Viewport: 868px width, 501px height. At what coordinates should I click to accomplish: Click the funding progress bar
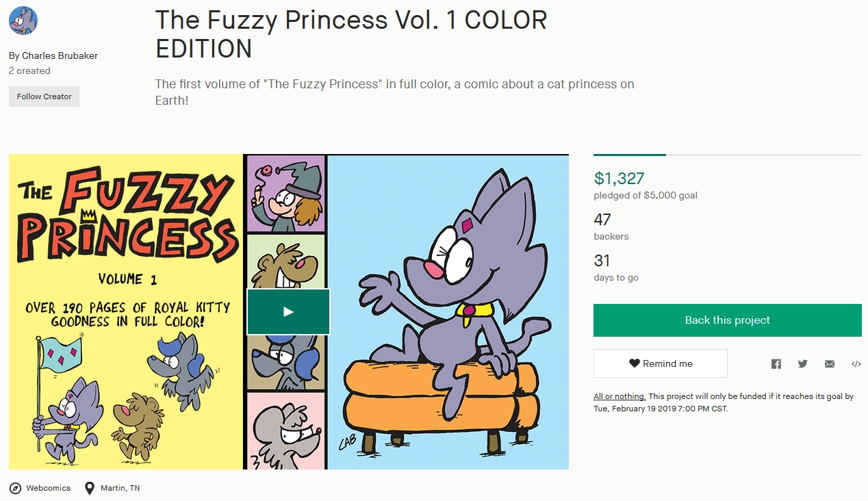click(727, 155)
